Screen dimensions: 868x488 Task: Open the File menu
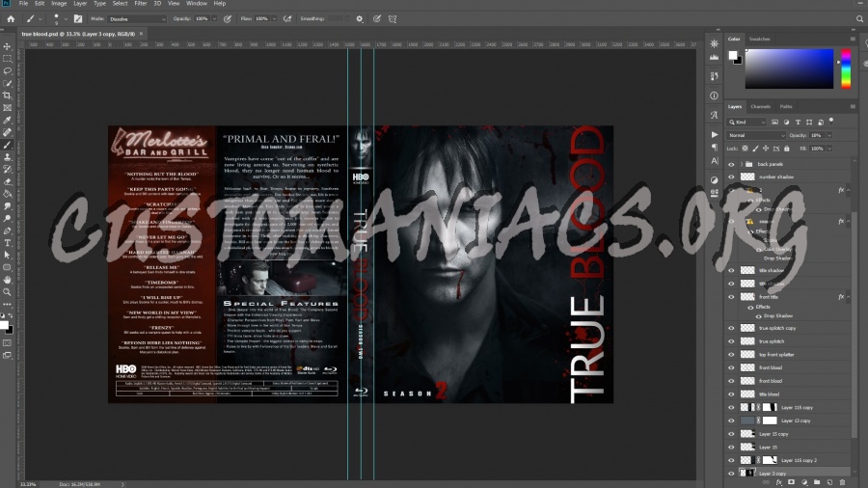pos(23,3)
